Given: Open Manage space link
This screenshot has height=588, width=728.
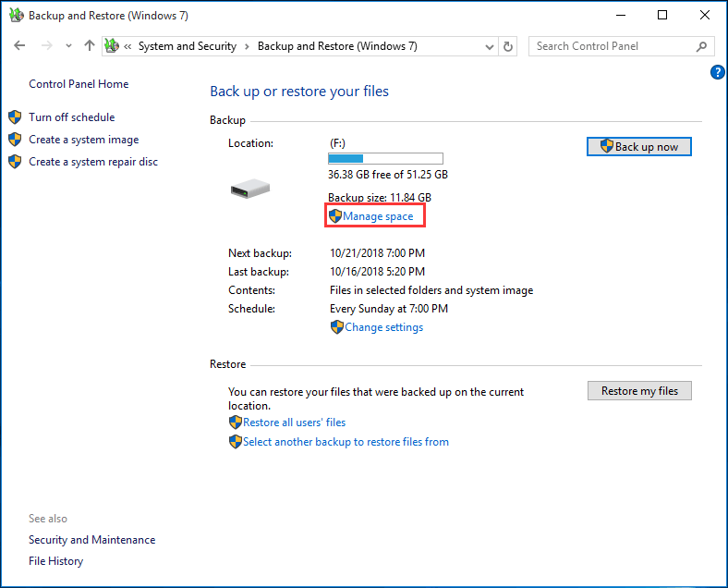Looking at the screenshot, I should click(x=378, y=216).
